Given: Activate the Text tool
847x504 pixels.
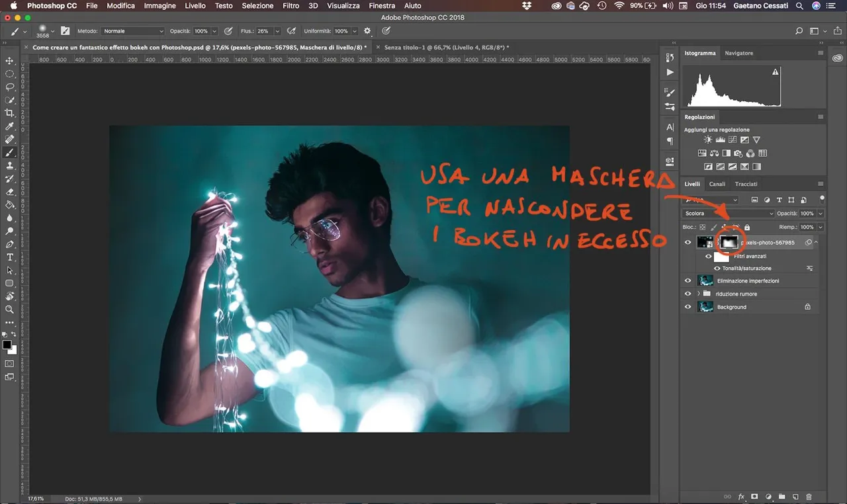Looking at the screenshot, I should point(10,257).
